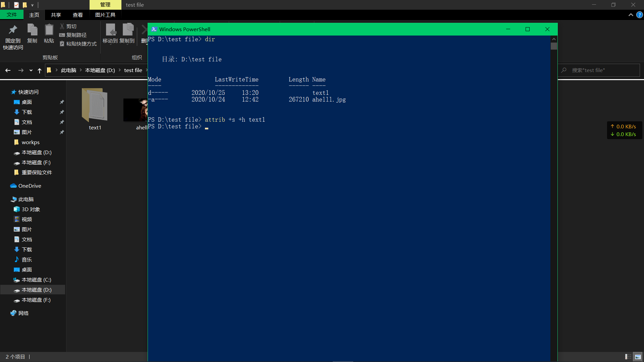Open OneDrive in the navigation pane
The height and width of the screenshot is (362, 644).
click(30, 186)
